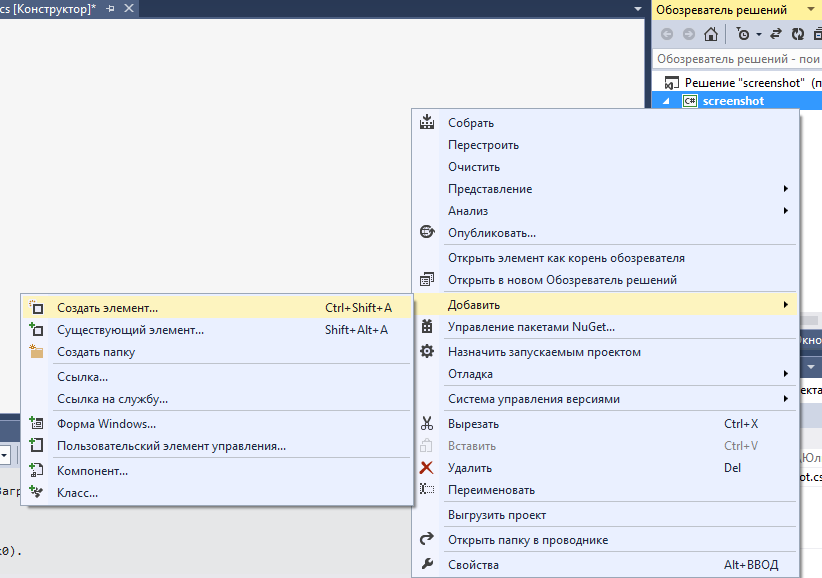Open dropdown arrow next to the clock icon
Viewport: 822px width, 578px height.
(x=759, y=35)
